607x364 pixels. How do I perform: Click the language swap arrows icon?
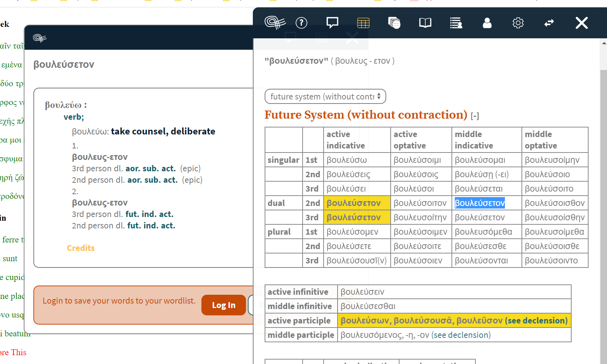click(x=549, y=23)
